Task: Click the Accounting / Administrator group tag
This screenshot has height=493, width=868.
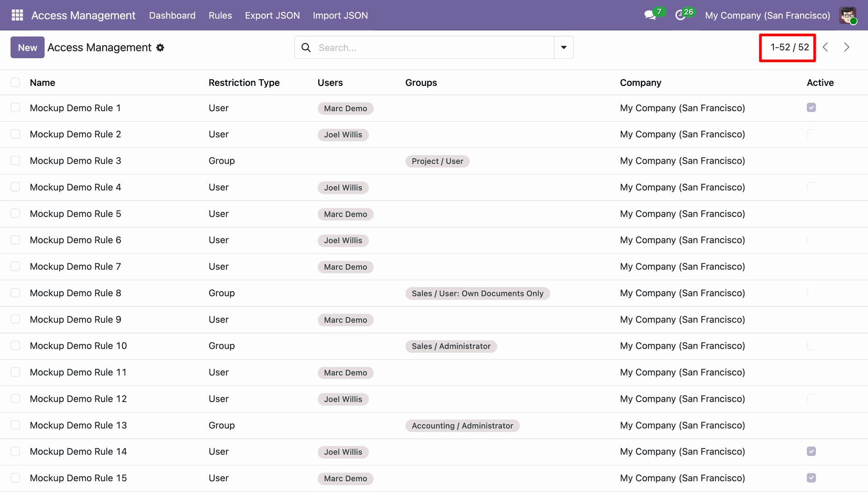Action: point(462,426)
